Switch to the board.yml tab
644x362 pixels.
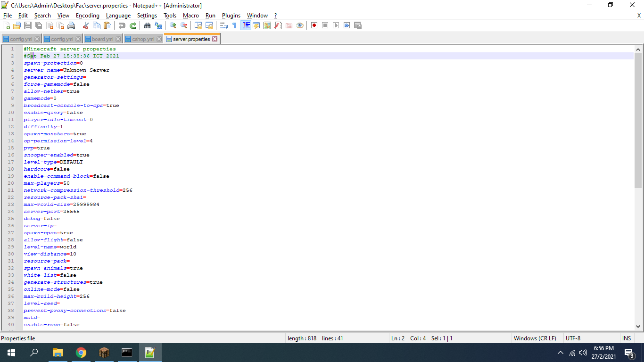coord(103,39)
